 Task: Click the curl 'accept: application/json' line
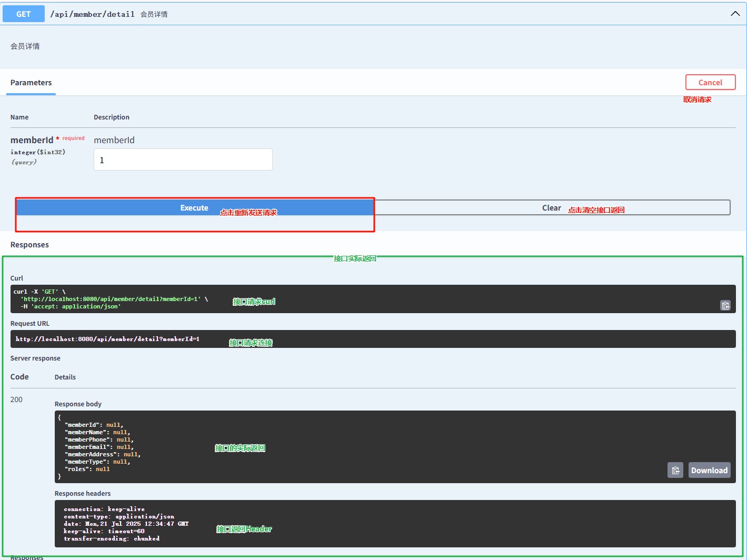click(x=71, y=306)
